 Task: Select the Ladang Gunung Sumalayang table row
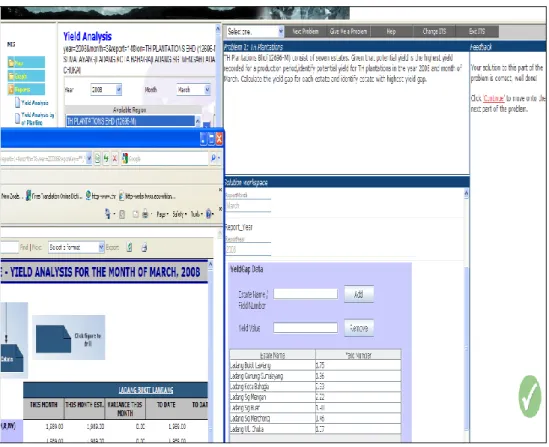315,376
